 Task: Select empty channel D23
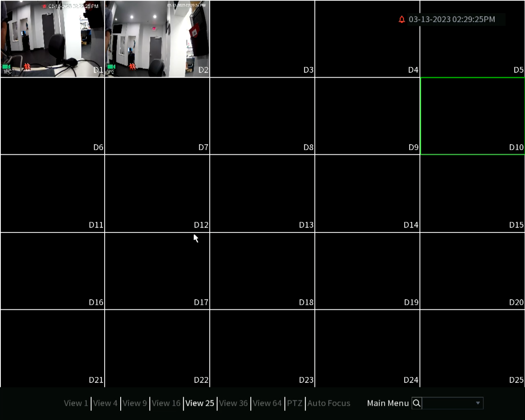262,348
